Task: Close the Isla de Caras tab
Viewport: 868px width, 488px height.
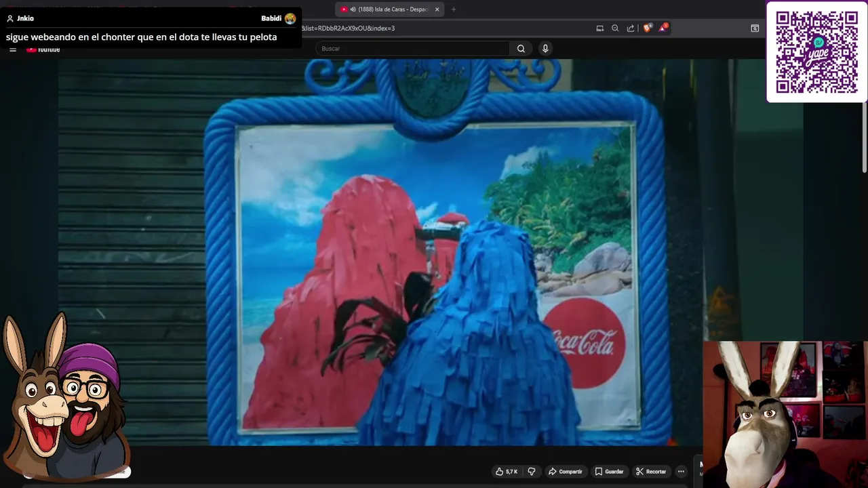Action: (x=437, y=9)
